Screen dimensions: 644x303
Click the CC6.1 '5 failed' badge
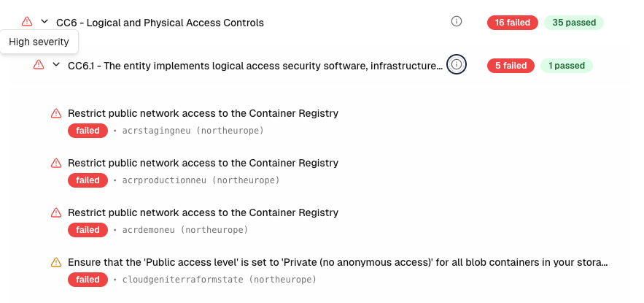click(x=511, y=66)
